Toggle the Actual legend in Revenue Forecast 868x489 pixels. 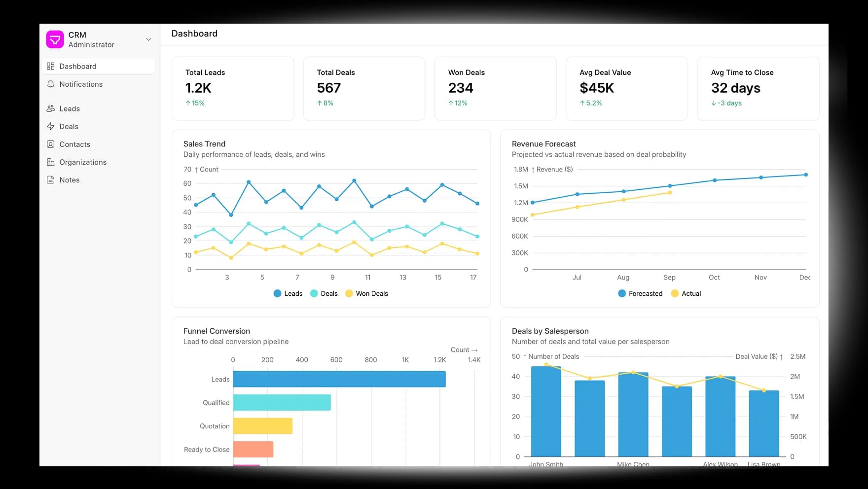pyautogui.click(x=686, y=293)
